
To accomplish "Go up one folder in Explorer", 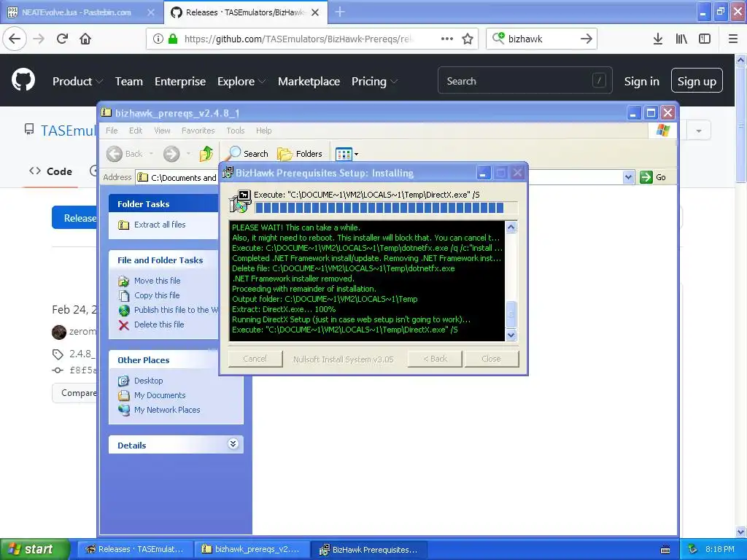I will (206, 153).
